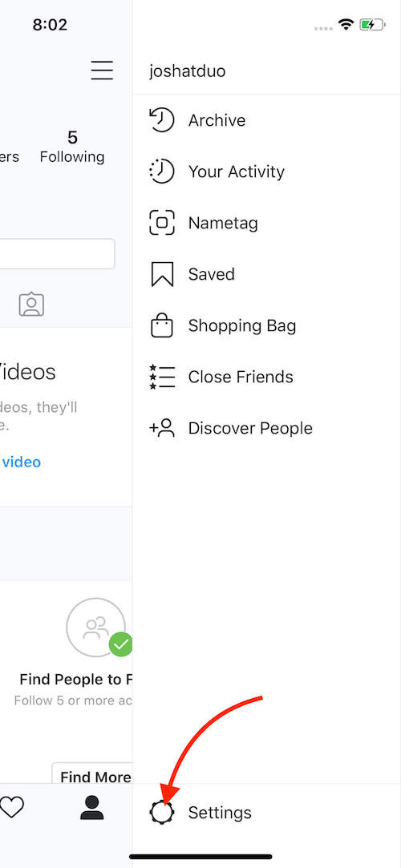Select the Saved menu entry
Image resolution: width=401 pixels, height=868 pixels.
click(x=267, y=275)
